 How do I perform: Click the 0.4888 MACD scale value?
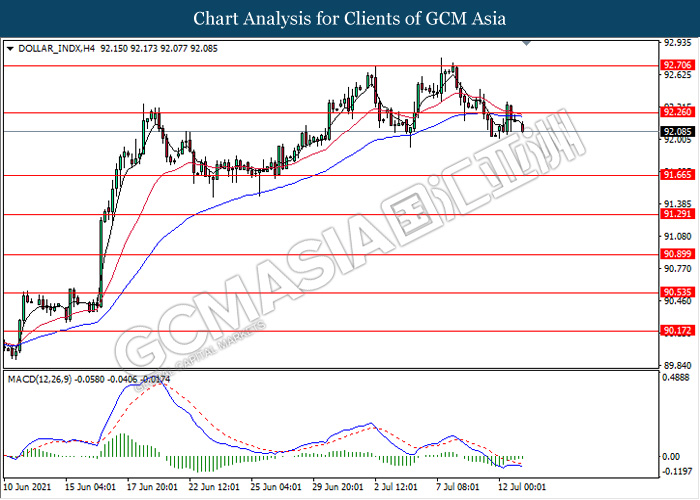(x=678, y=378)
